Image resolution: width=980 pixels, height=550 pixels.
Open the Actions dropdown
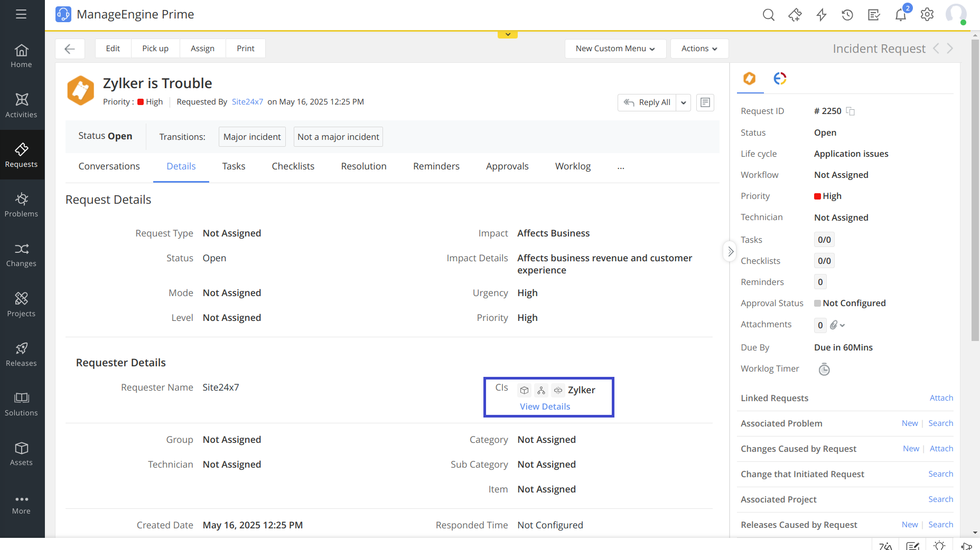[x=699, y=49]
